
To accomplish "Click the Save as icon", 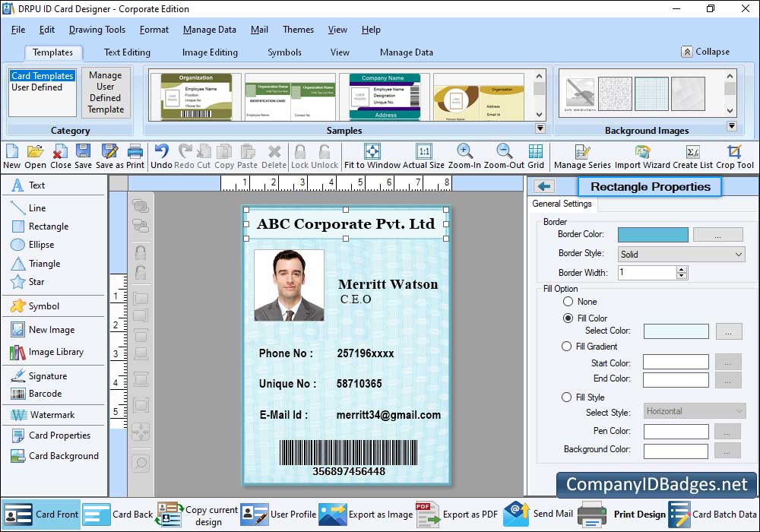I will point(109,157).
